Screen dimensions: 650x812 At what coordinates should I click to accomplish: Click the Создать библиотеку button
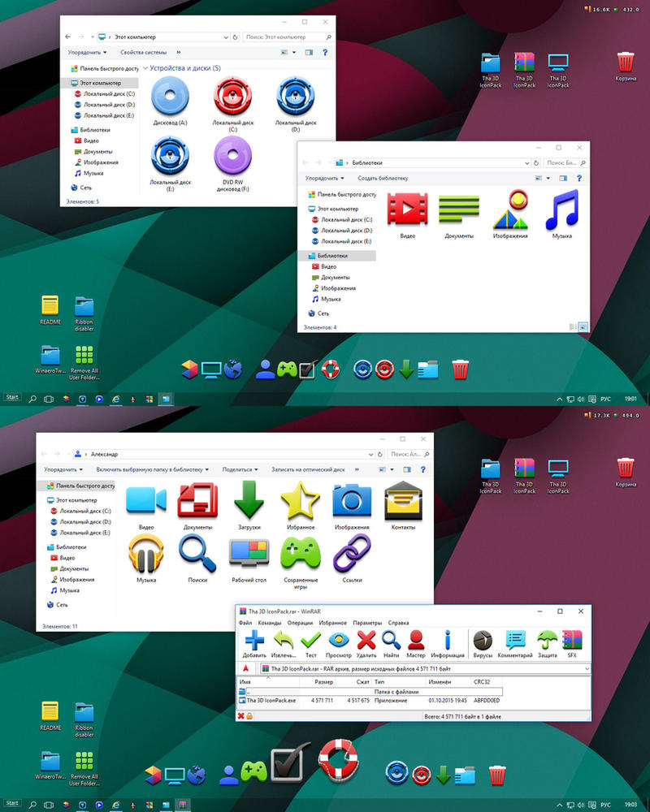[x=383, y=178]
